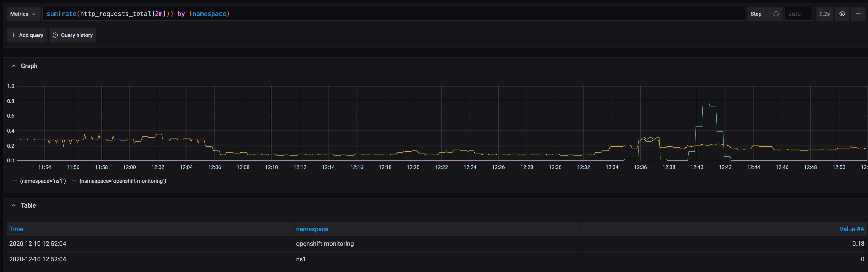Viewport: 868px width, 272px height.
Task: Collapse the Graph panel chevron
Action: [14, 66]
